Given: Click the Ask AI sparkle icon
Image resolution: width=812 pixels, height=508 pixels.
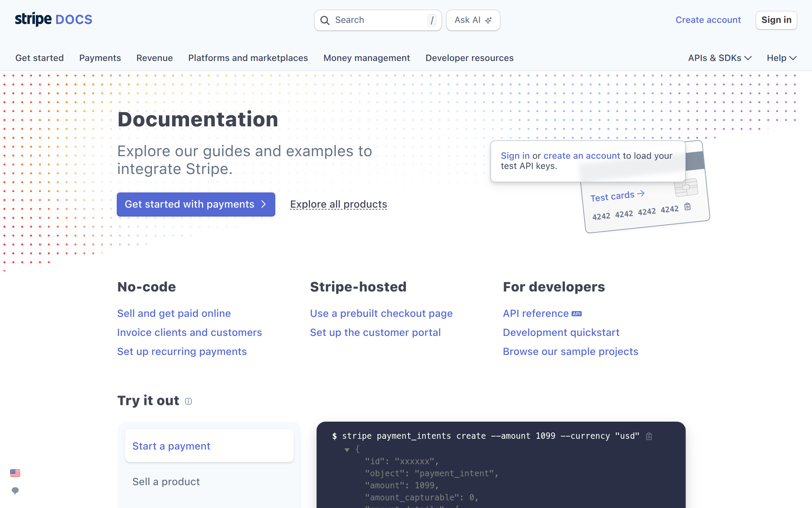Looking at the screenshot, I should click(488, 20).
